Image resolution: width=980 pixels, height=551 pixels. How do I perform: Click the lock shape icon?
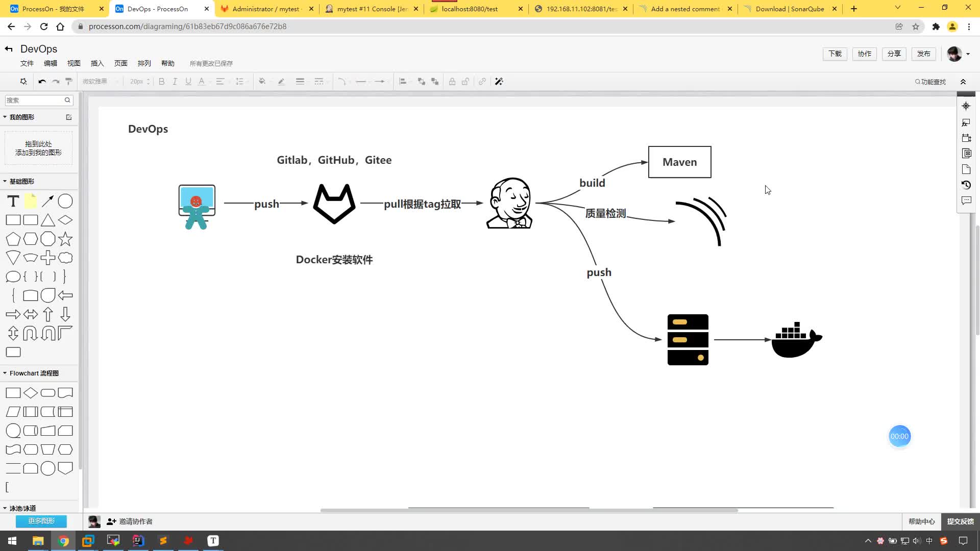[x=452, y=82]
